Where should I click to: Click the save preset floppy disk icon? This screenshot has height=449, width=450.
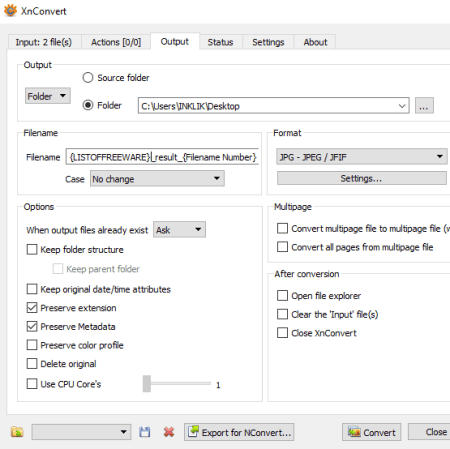pyautogui.click(x=145, y=432)
